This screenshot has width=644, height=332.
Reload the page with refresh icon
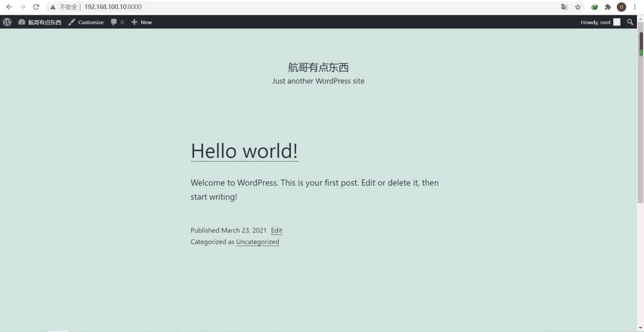click(x=36, y=7)
